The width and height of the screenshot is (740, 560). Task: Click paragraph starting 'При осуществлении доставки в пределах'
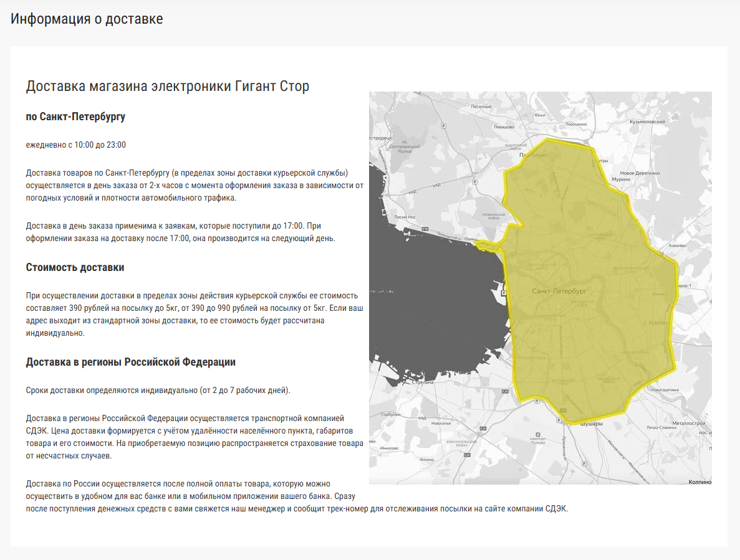click(195, 314)
